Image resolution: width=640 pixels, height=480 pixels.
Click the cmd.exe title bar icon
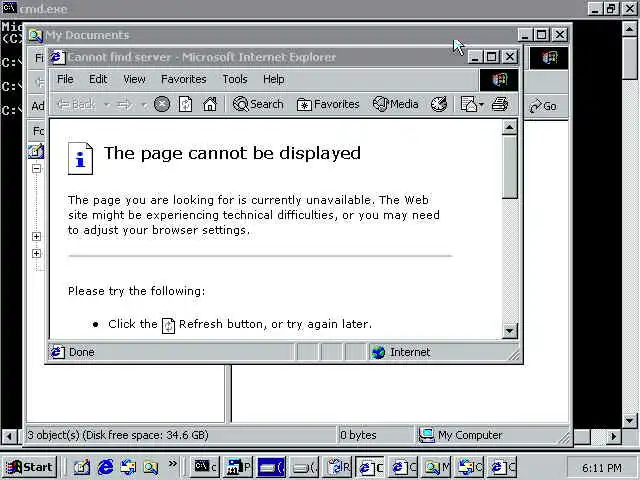[x=9, y=8]
